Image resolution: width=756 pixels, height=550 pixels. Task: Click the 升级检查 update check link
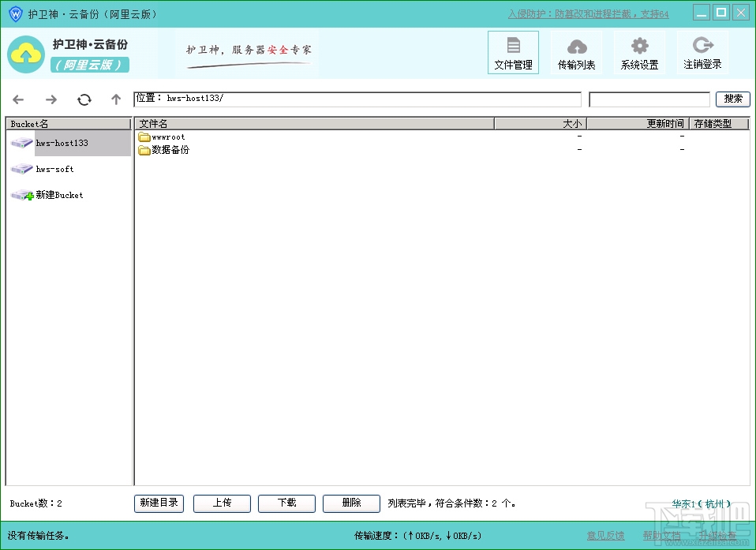718,535
